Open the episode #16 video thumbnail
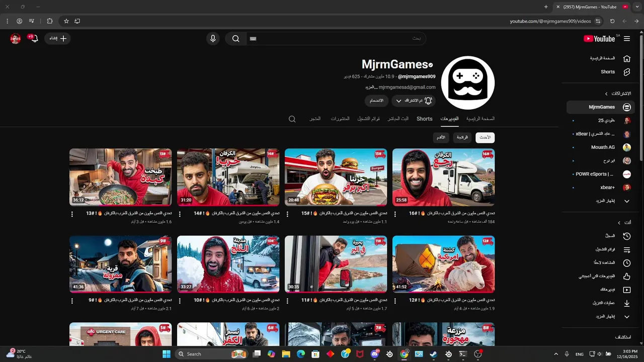Viewport: 644px width, 362px height. click(443, 177)
